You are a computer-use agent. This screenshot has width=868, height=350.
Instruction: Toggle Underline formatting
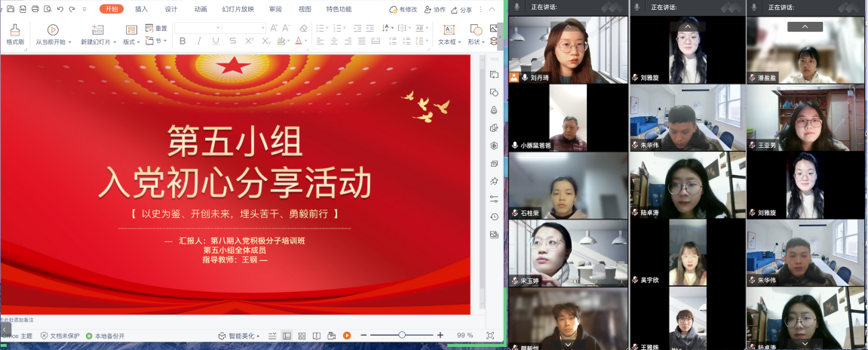pyautogui.click(x=216, y=41)
